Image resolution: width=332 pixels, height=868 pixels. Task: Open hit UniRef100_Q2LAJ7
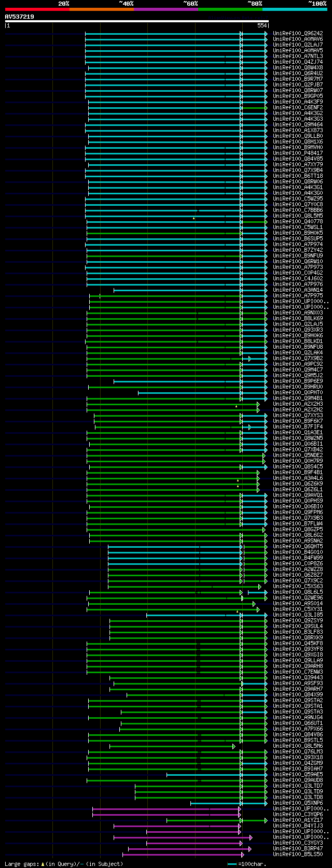[x=298, y=45]
